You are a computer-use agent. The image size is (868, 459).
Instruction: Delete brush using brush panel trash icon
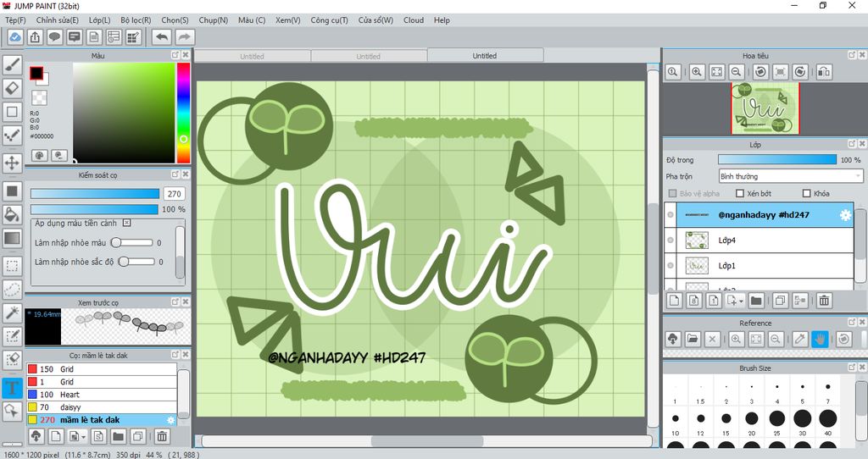coord(162,436)
